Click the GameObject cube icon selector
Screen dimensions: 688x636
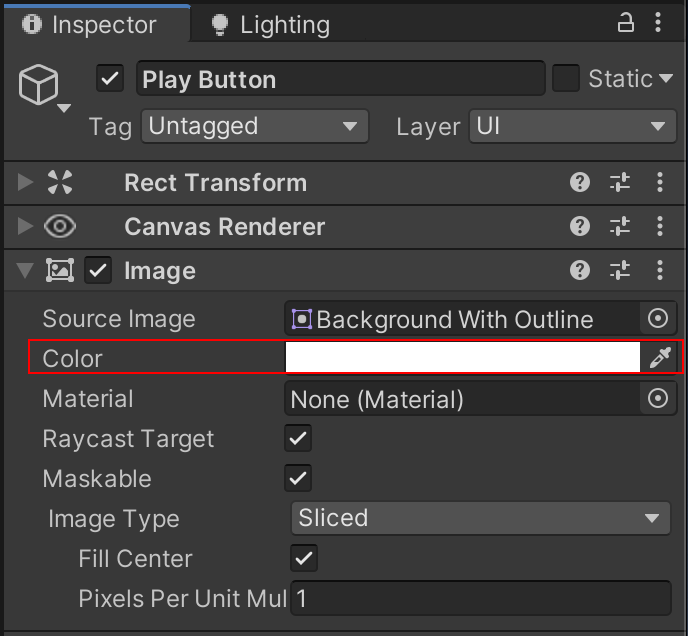click(x=43, y=89)
